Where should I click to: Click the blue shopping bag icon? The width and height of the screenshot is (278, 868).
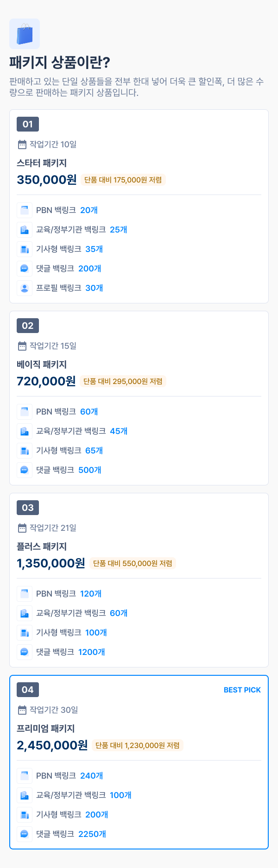tap(25, 34)
